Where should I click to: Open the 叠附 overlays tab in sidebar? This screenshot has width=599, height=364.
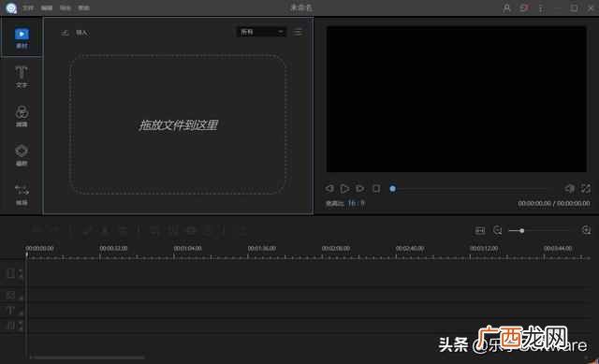point(22,155)
